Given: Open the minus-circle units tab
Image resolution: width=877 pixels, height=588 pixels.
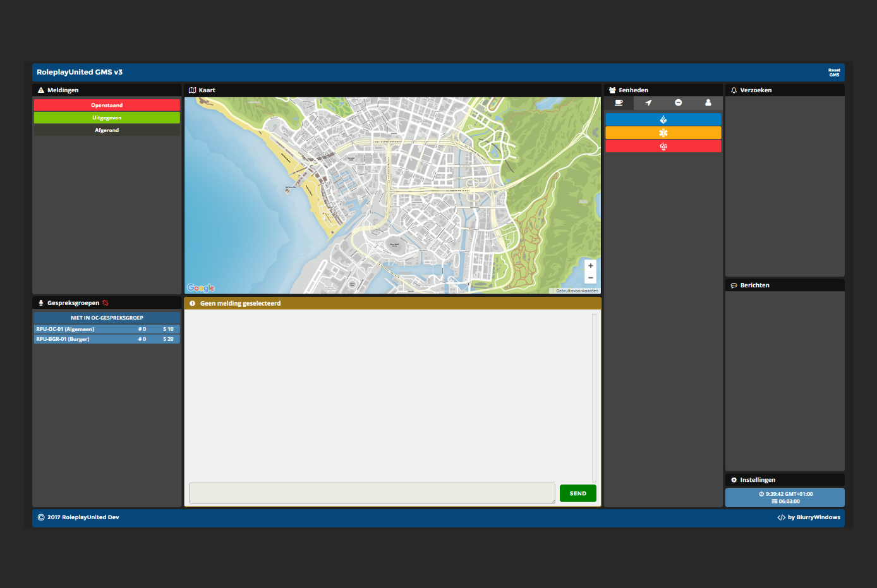Looking at the screenshot, I should point(678,103).
